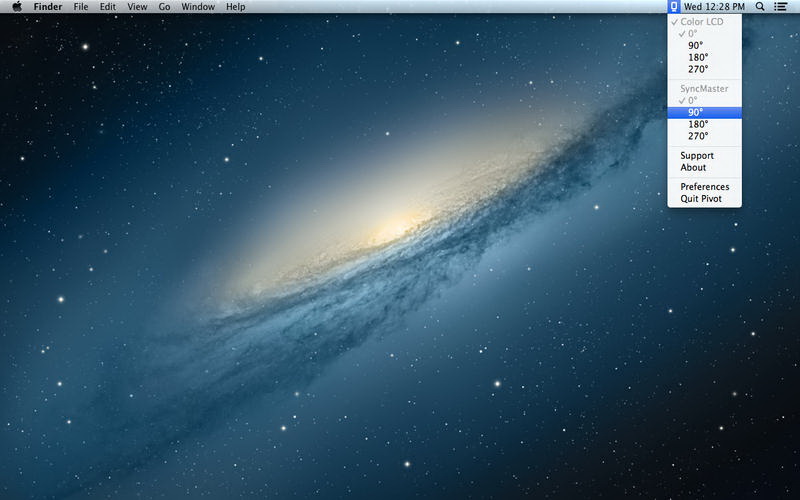The image size is (800, 500).
Task: Click the Pivot menu bar icon
Action: point(675,7)
